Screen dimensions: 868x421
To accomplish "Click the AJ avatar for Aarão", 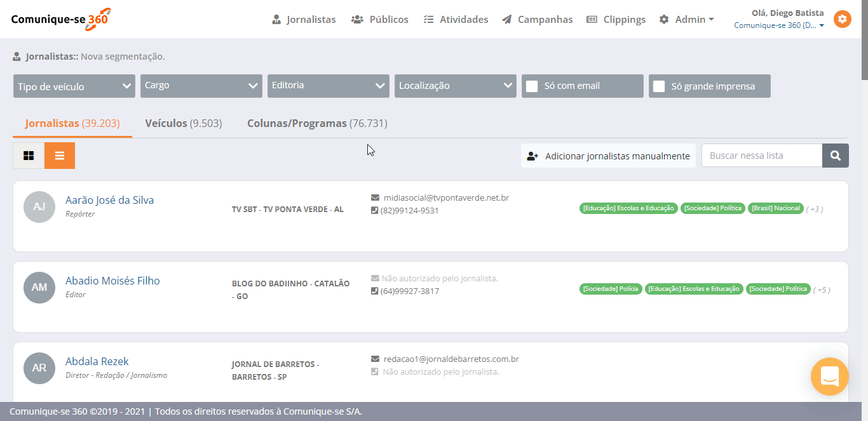I will [39, 206].
